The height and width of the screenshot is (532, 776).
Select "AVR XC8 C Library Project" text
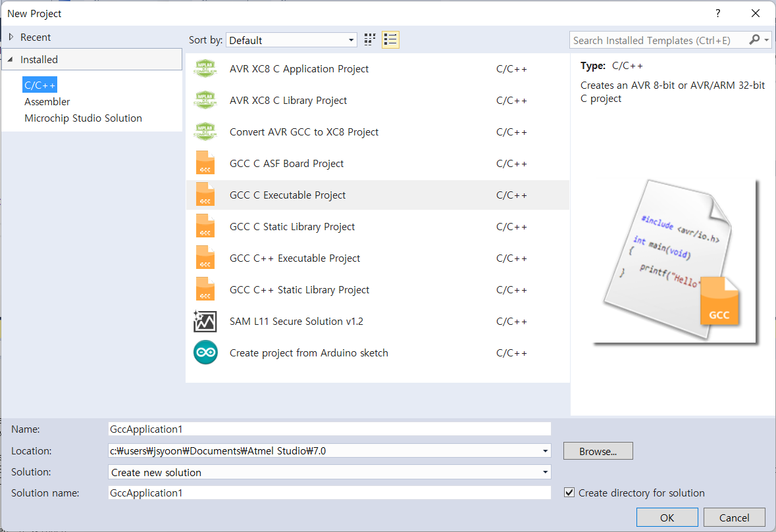(x=288, y=101)
